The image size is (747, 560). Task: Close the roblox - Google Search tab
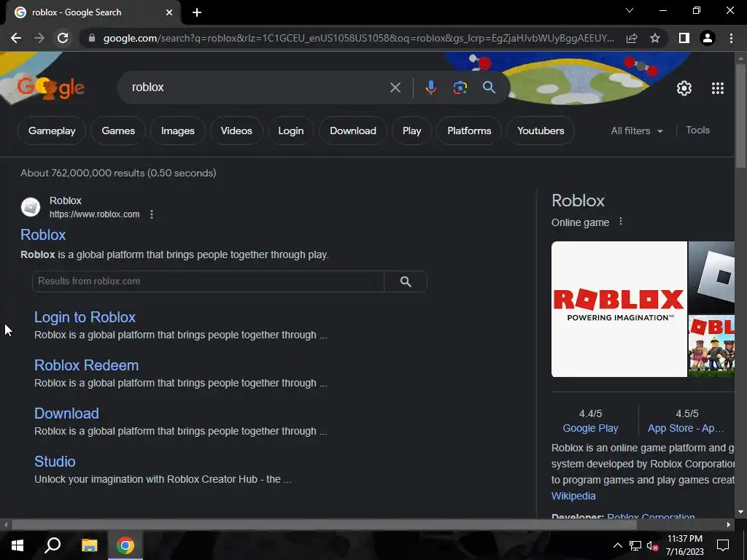[x=169, y=13]
